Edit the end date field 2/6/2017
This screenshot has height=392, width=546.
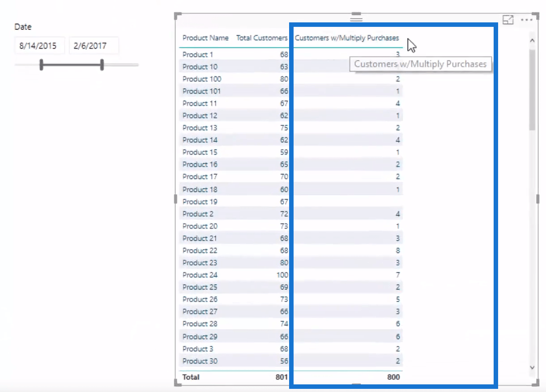pyautogui.click(x=94, y=46)
